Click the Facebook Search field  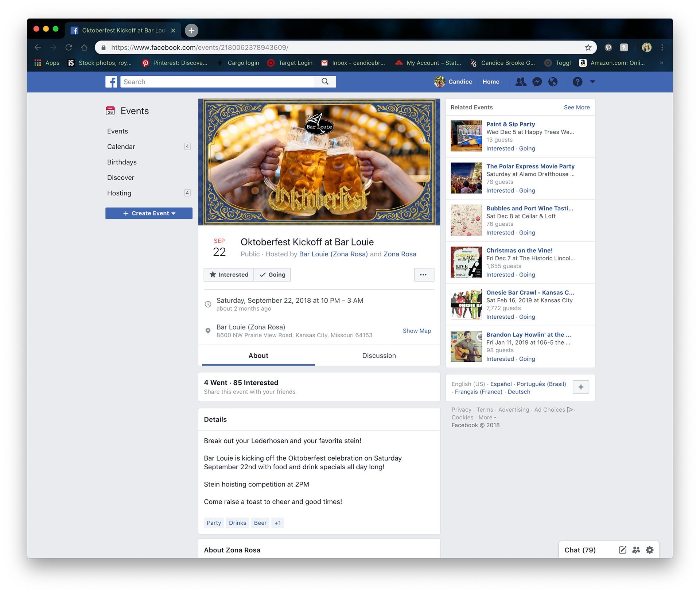pos(218,82)
